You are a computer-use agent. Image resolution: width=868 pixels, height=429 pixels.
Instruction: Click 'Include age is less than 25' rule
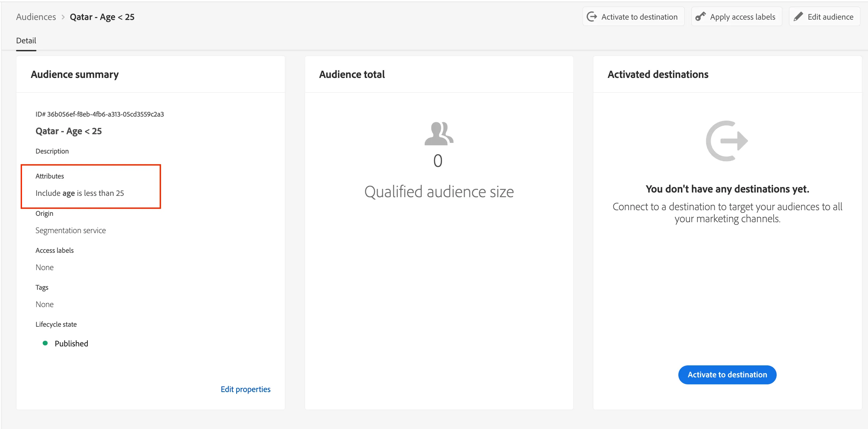(x=80, y=193)
